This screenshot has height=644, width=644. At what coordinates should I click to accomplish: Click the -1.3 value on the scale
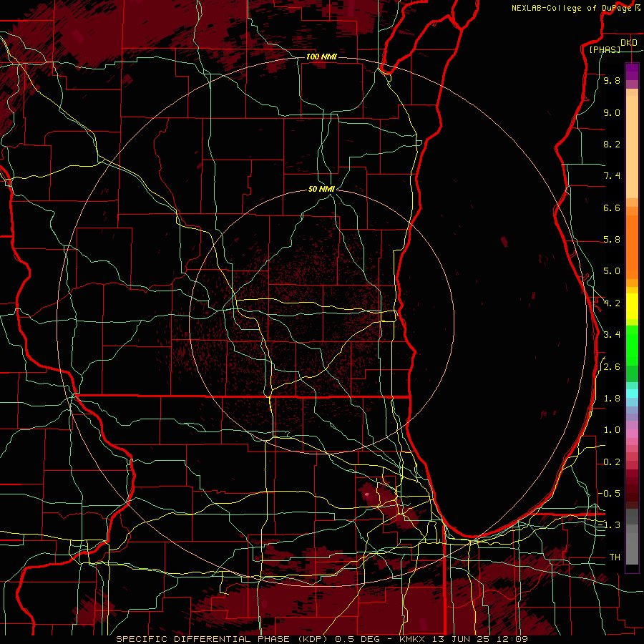[609, 525]
